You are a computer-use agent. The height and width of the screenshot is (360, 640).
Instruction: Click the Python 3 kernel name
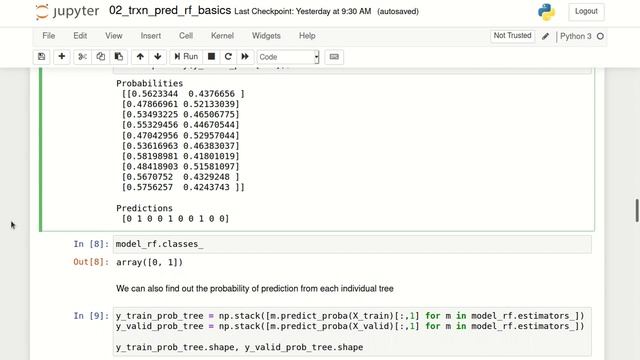pyautogui.click(x=576, y=36)
